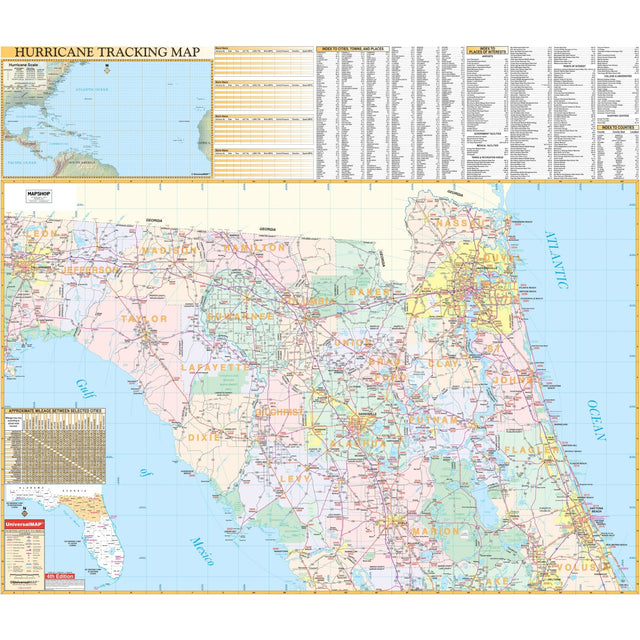
Task: Select the Index to Counties header
Action: coord(619,128)
